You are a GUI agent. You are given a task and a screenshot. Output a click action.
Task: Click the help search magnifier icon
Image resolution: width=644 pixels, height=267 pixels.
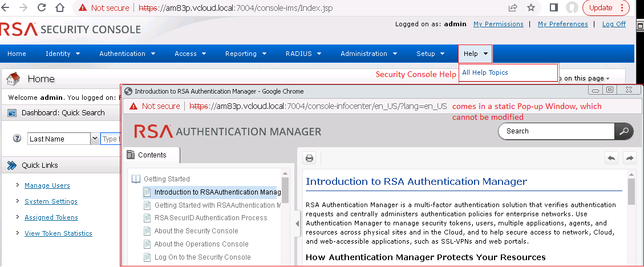pyautogui.click(x=623, y=131)
